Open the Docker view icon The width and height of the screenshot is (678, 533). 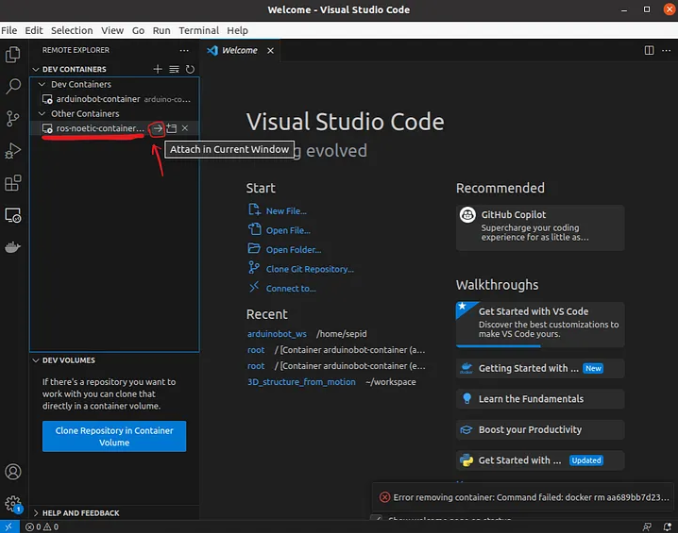[13, 247]
